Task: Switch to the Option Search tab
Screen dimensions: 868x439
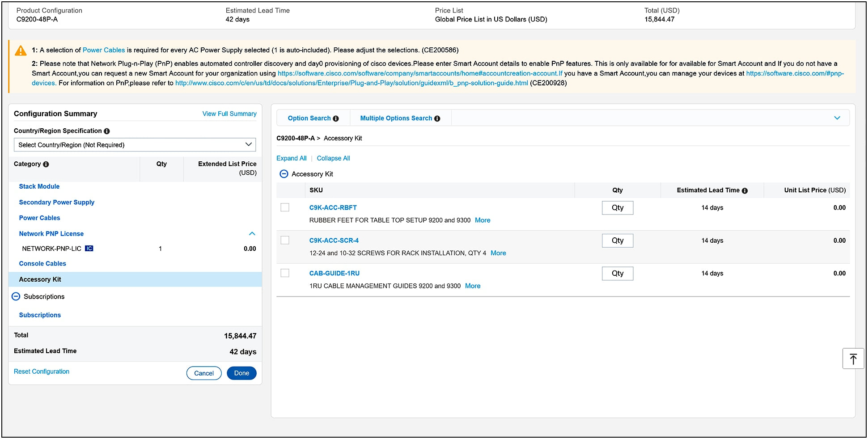Action: tap(309, 118)
